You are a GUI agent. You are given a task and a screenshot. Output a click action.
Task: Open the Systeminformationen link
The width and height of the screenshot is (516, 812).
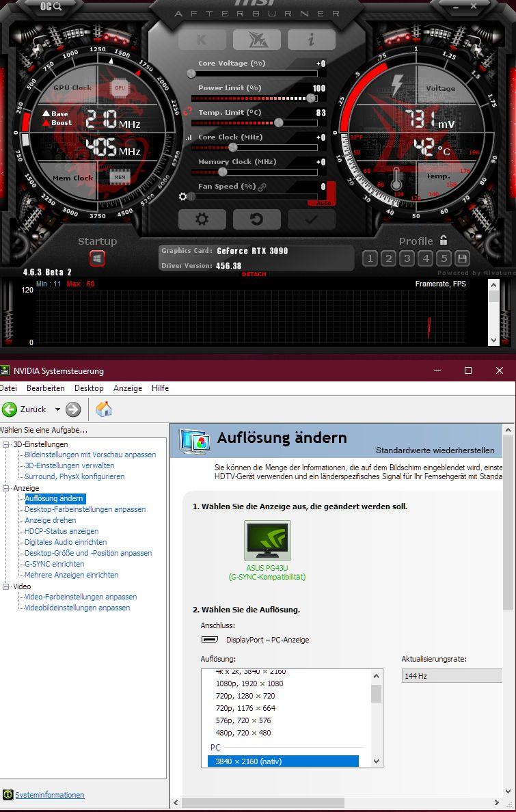coord(50,795)
